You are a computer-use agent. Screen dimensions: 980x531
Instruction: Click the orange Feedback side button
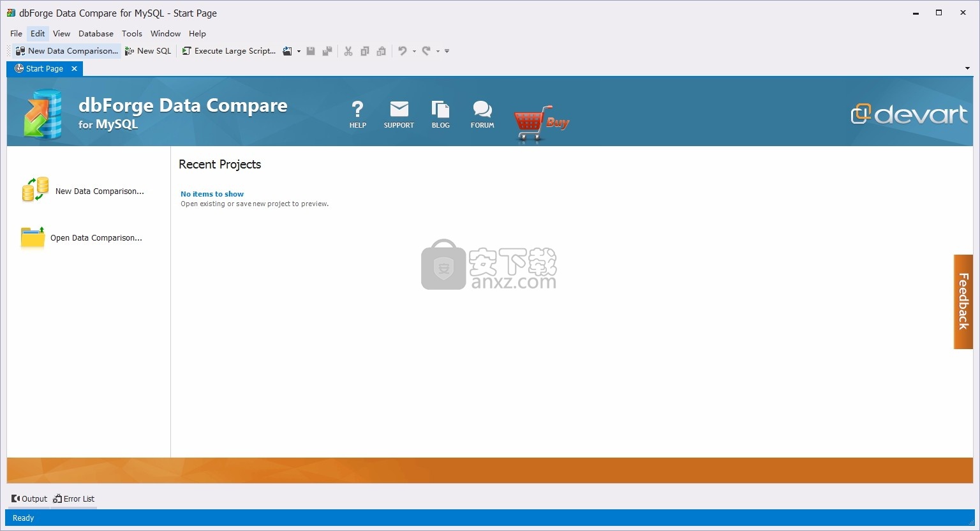click(963, 302)
